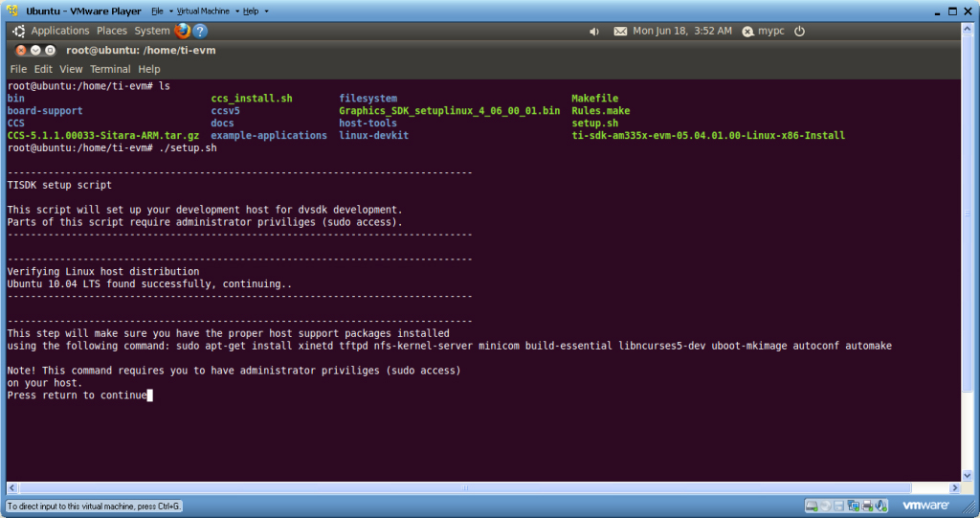The width and height of the screenshot is (980, 518).
Task: Click the 'TISDK setup script' line
Action: click(x=59, y=185)
